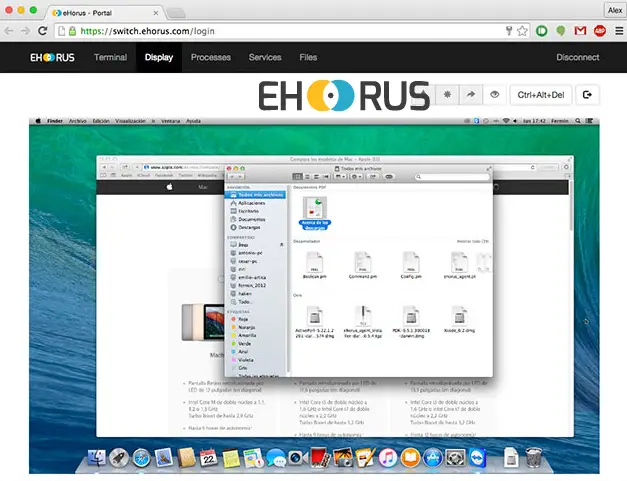Click the Finder search field

452,177
